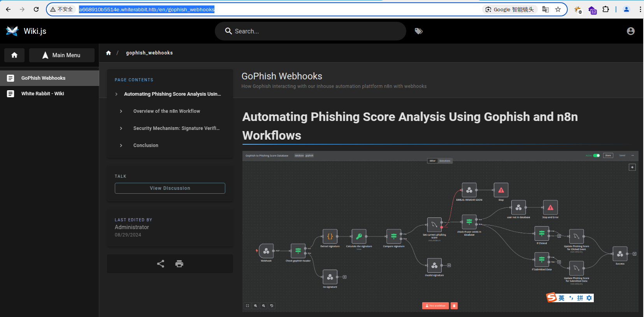Click the no signature node
Image resolution: width=644 pixels, height=317 pixels.
pyautogui.click(x=330, y=277)
